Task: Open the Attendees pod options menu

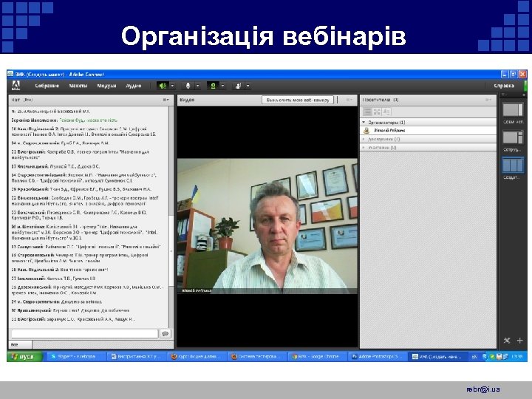Action: [x=488, y=100]
